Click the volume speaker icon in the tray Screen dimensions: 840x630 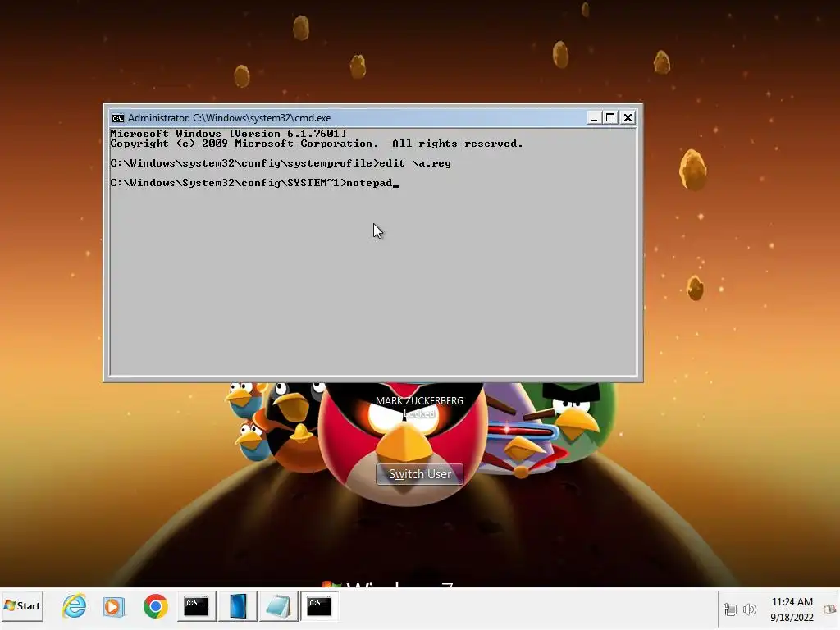tap(750, 609)
